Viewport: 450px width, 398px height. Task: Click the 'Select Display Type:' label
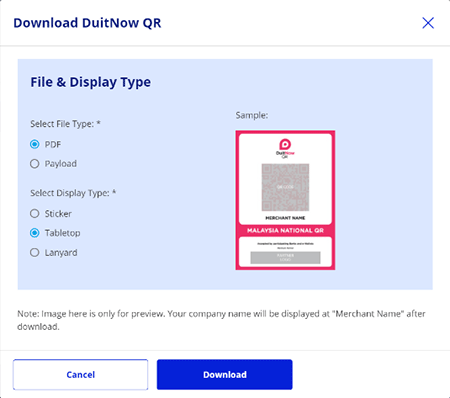[73, 193]
